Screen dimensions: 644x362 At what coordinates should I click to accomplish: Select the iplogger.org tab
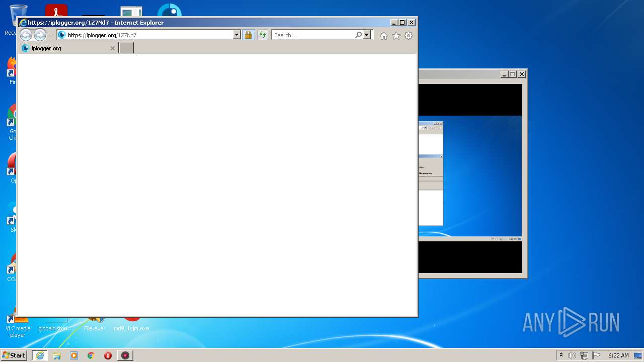pos(68,48)
